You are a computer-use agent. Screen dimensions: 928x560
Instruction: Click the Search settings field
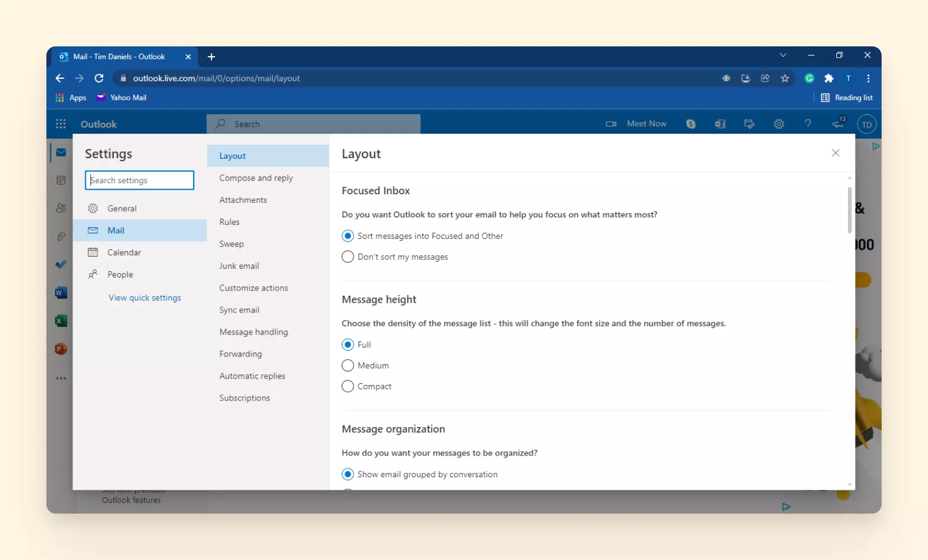click(x=140, y=180)
